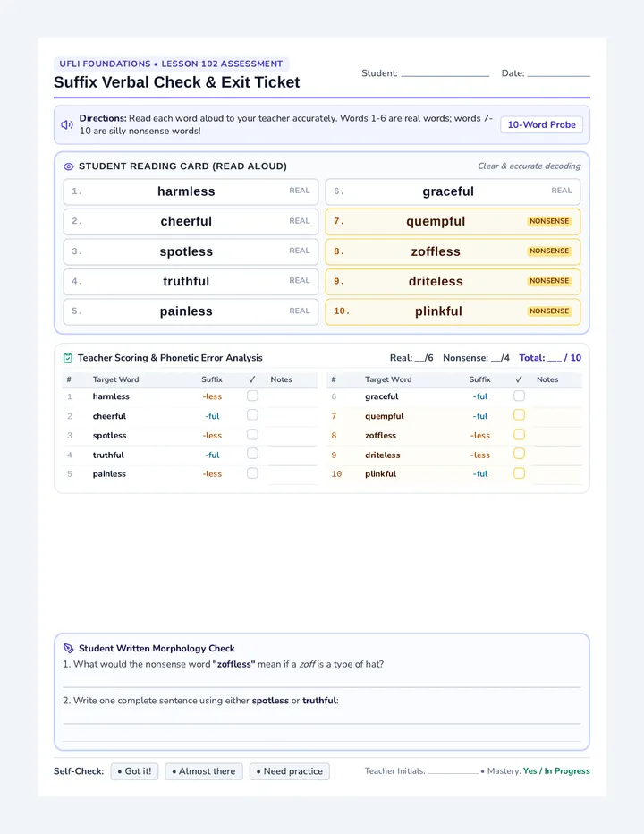
Task: Tick the scoring checkbox for plinkful
Action: tap(520, 473)
